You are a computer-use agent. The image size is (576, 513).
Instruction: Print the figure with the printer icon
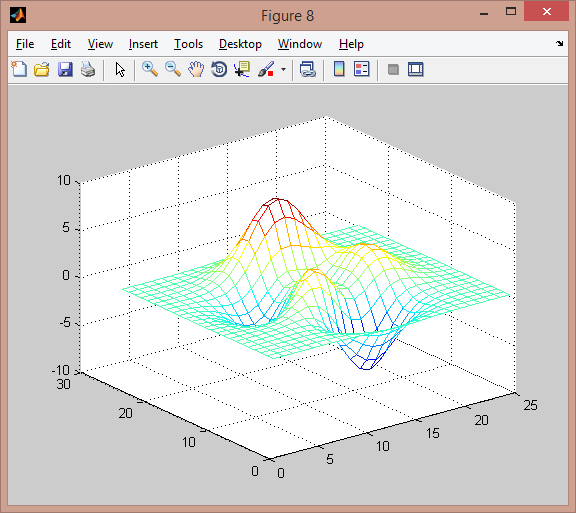88,69
